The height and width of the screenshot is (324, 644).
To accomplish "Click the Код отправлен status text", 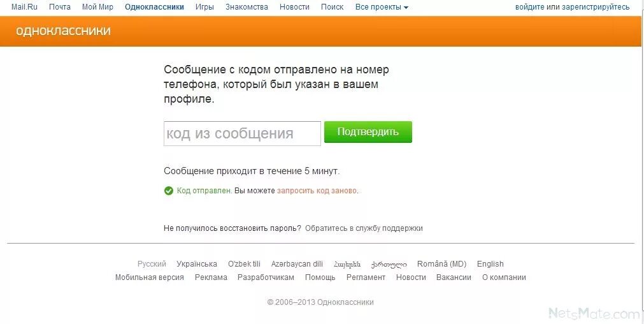I will point(204,191).
